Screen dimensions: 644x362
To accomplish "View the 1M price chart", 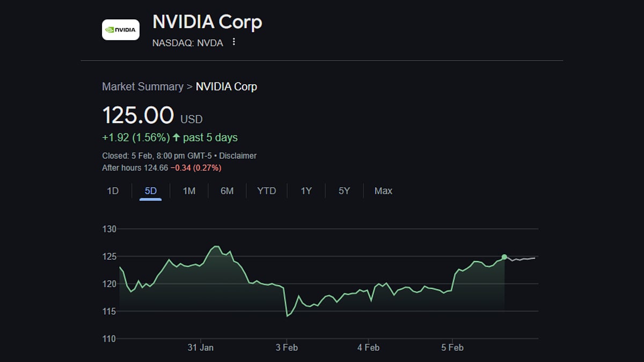I will click(189, 190).
